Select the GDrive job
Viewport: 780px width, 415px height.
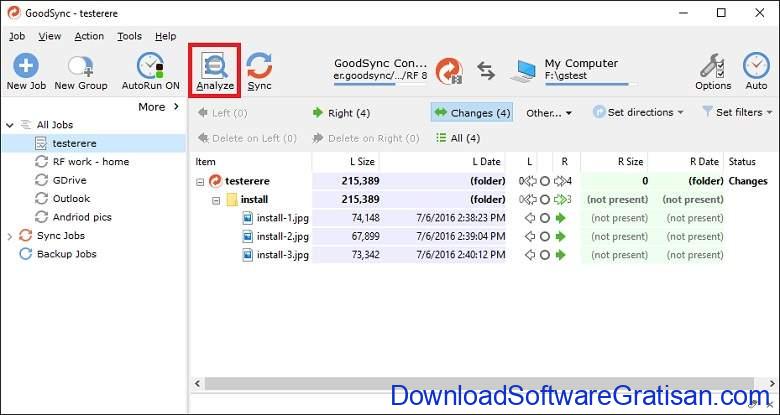point(70,180)
